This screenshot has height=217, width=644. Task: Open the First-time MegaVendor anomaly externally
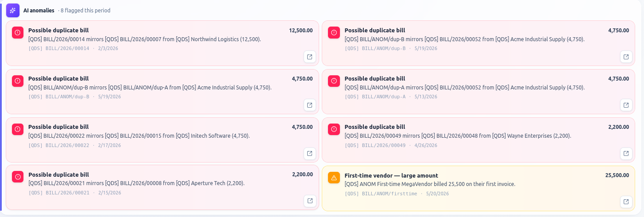tap(626, 201)
